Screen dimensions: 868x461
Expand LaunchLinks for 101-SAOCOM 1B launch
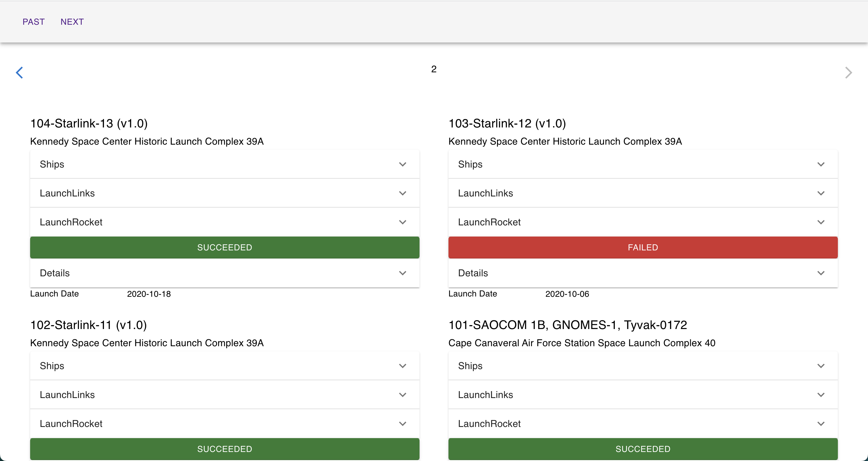(x=642, y=395)
